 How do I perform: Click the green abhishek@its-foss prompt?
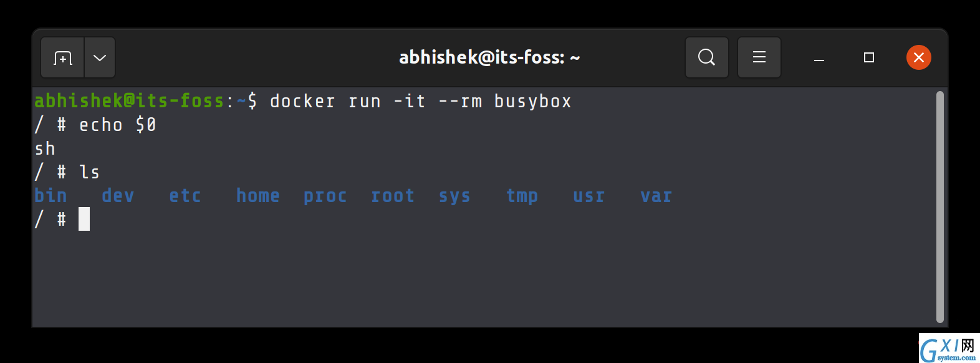(x=129, y=101)
